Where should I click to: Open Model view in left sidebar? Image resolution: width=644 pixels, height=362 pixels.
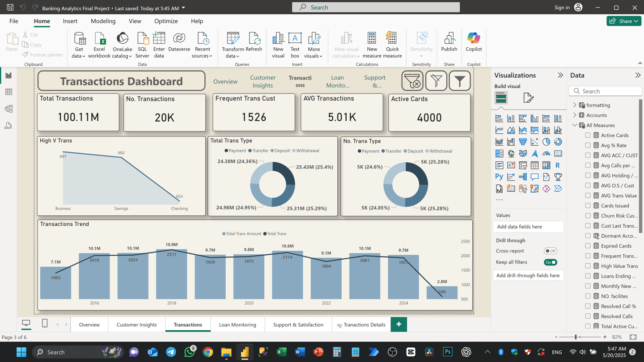click(8, 109)
